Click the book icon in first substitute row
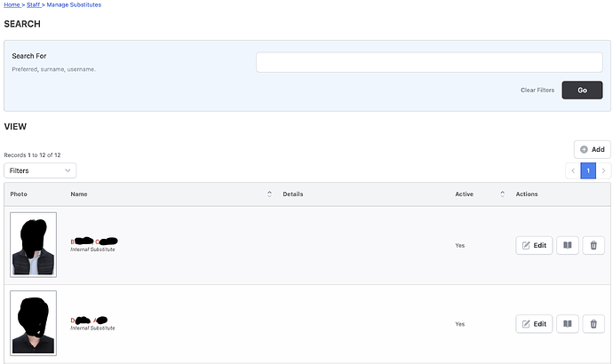 568,245
